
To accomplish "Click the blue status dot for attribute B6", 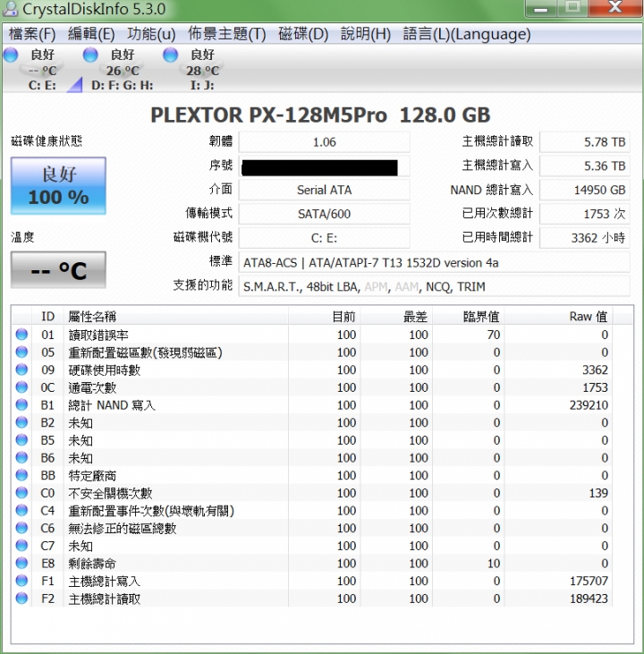I will (21, 457).
